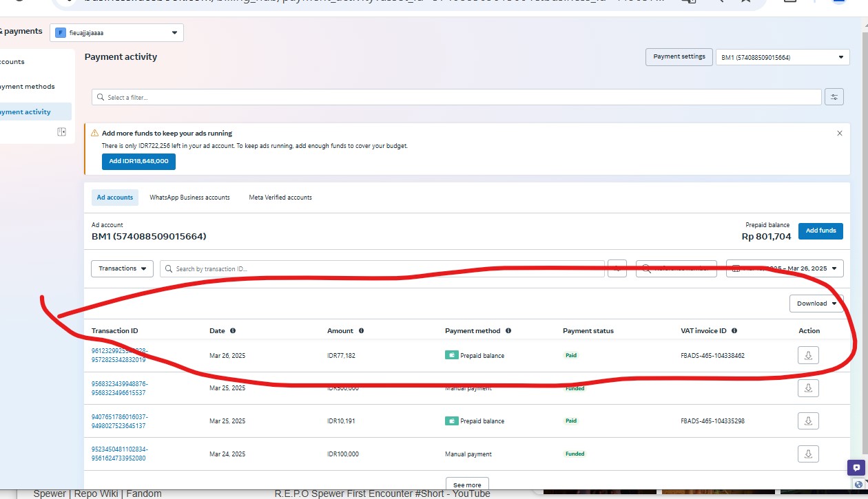Dismiss the add more funds warning banner
Screen dimensions: 868x499
click(x=839, y=134)
